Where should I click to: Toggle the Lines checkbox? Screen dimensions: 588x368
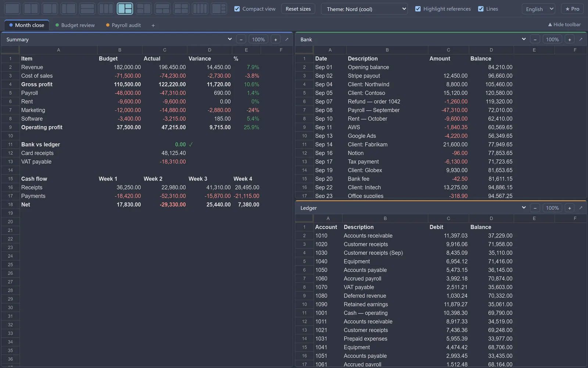coord(481,9)
